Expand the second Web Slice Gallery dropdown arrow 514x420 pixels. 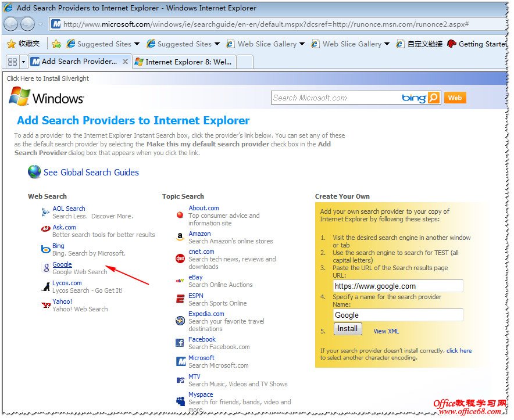(x=387, y=44)
